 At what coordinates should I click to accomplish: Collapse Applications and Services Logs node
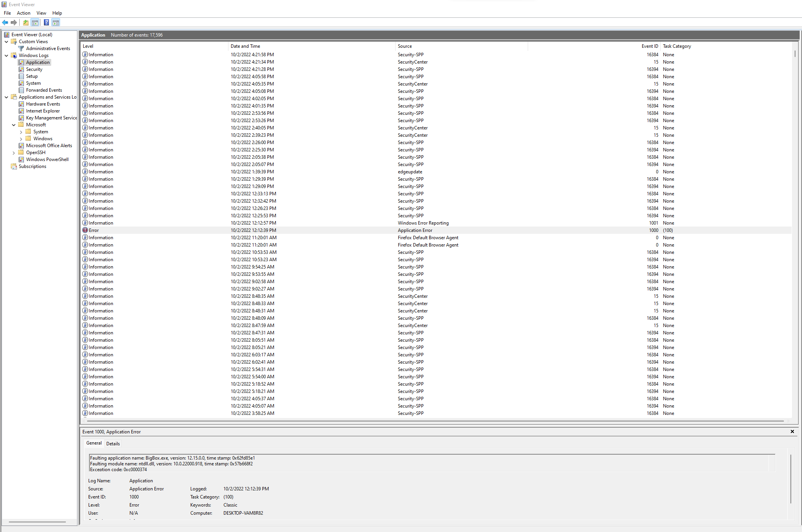[7, 97]
